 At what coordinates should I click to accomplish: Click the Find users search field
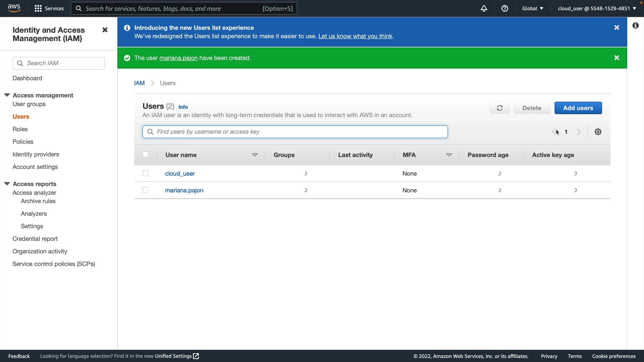click(x=295, y=132)
